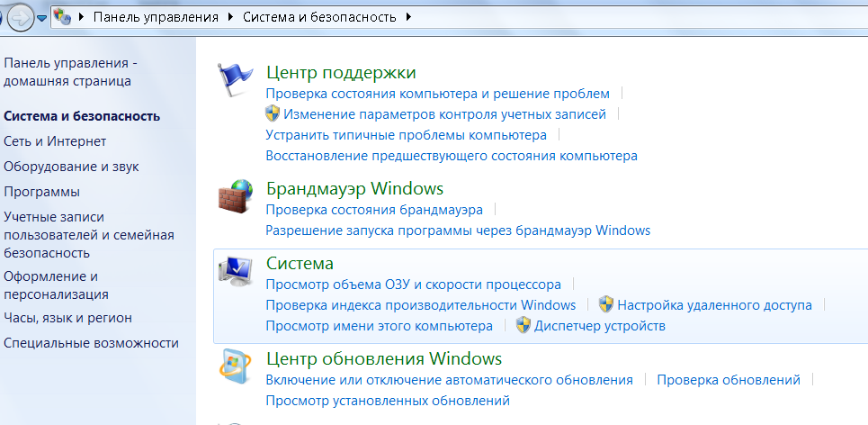Click Просмотр имени этого компьютера

[380, 326]
